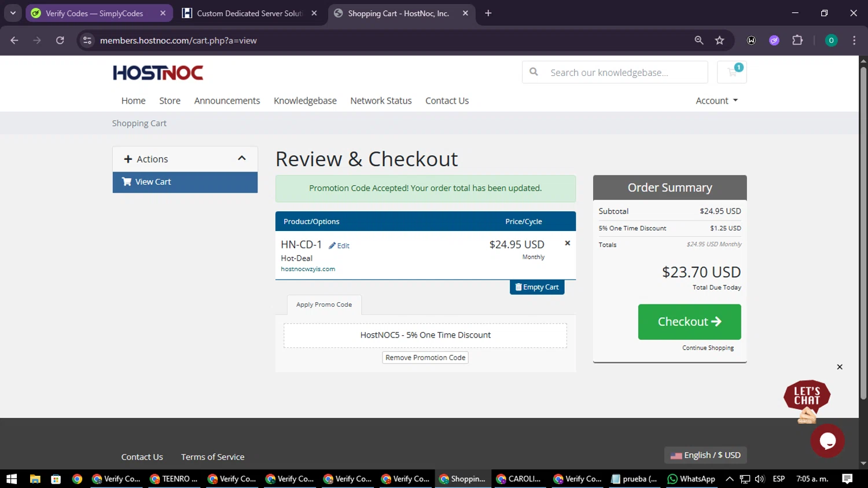Open the Windows Start button
Screen dimensions: 868x488
pos(12,479)
